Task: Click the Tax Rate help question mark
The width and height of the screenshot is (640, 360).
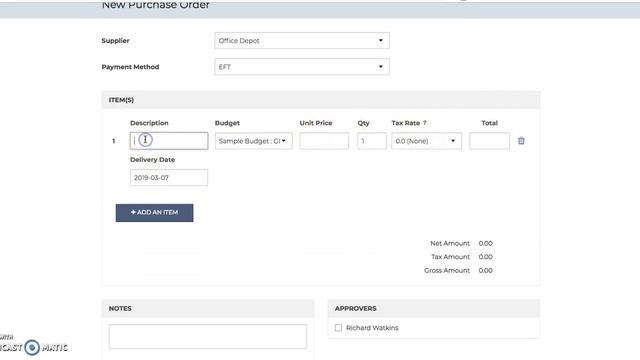Action: 424,123
